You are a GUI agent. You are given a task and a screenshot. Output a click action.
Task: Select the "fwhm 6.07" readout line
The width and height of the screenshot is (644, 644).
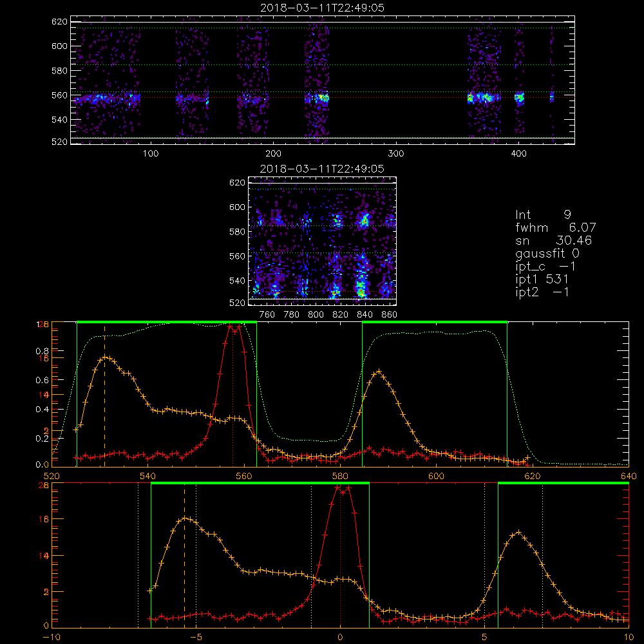click(x=555, y=227)
